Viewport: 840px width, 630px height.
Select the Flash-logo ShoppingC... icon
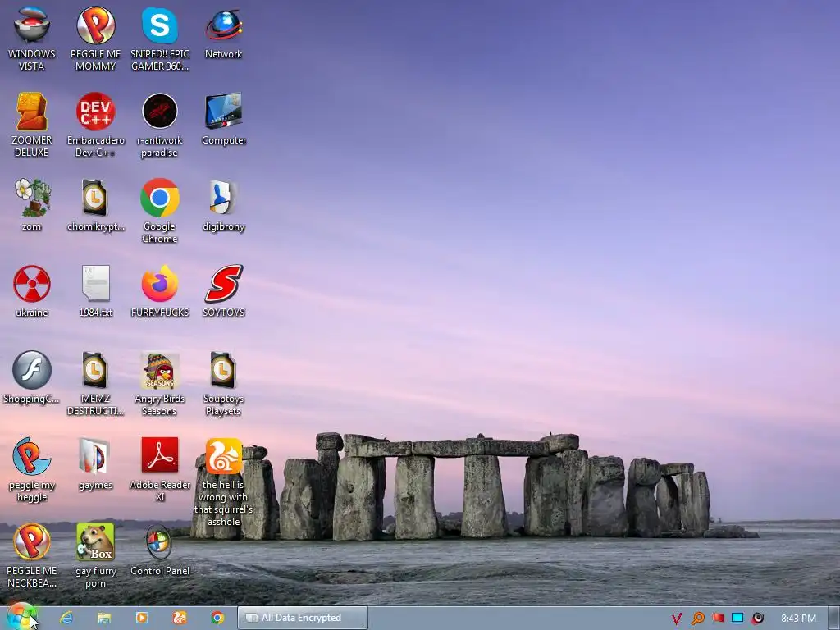pos(32,377)
